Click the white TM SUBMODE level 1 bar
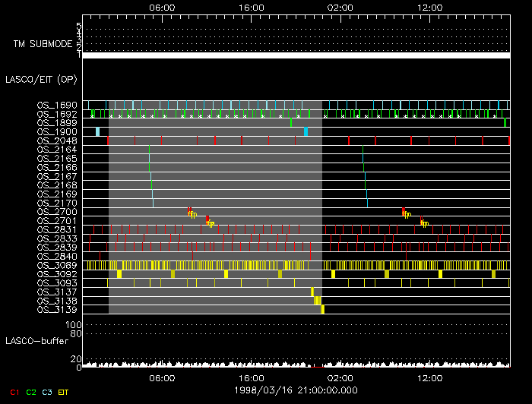The height and width of the screenshot is (404, 532). pos(296,55)
